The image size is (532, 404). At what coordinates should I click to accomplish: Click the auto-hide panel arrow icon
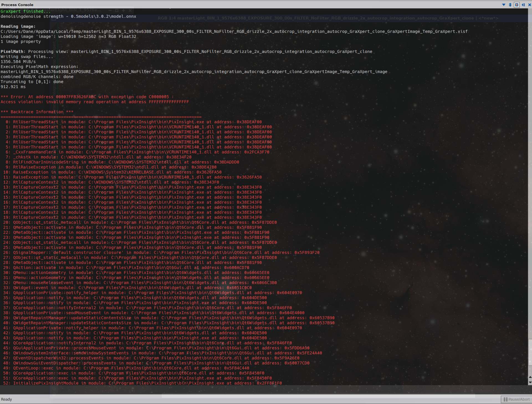click(x=523, y=5)
